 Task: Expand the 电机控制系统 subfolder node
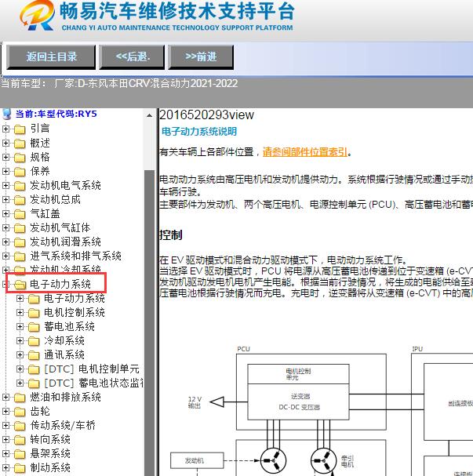[x=20, y=312]
